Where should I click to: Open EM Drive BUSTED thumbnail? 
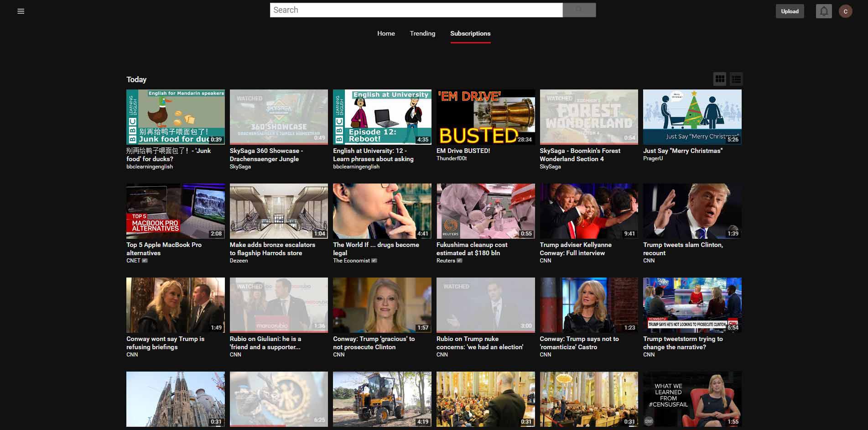(486, 117)
